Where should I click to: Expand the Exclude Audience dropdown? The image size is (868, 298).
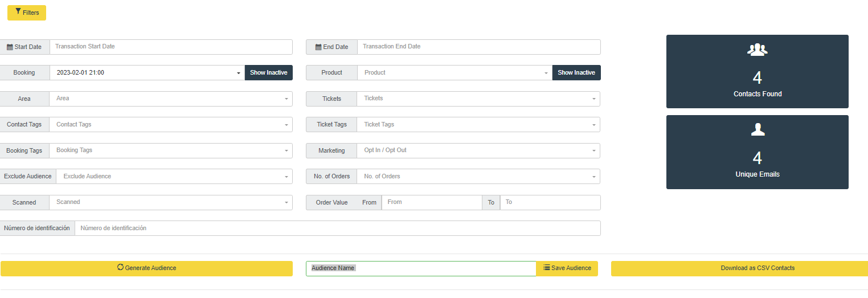click(174, 177)
